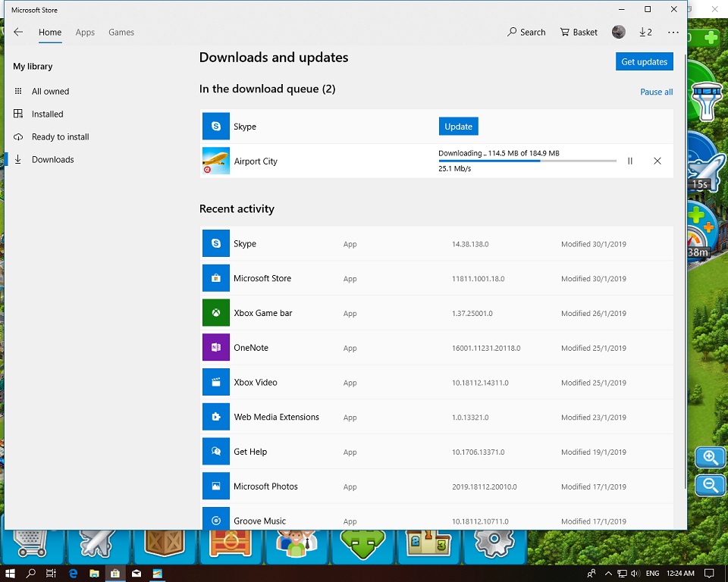Viewport: 728px width, 582px height.
Task: Open Mail from the taskbar
Action: tap(136, 573)
